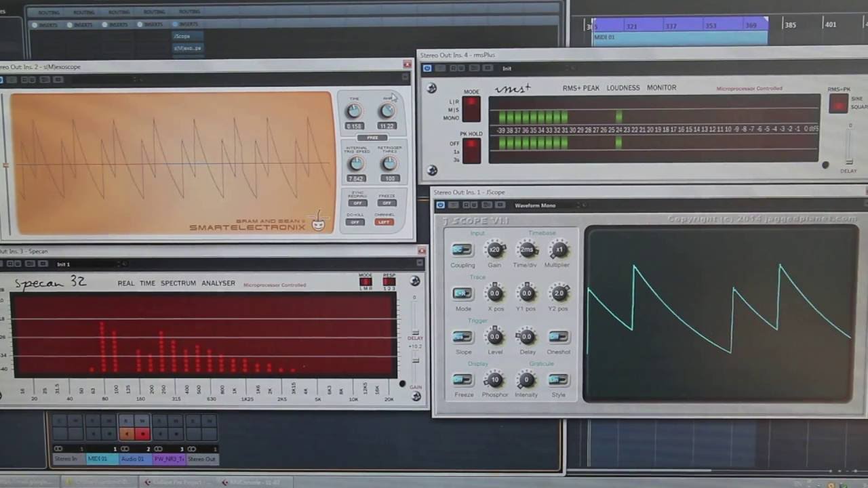This screenshot has height=488, width=868.
Task: Click the purple FW_NR3 channel tab in the mixer
Action: (x=169, y=459)
